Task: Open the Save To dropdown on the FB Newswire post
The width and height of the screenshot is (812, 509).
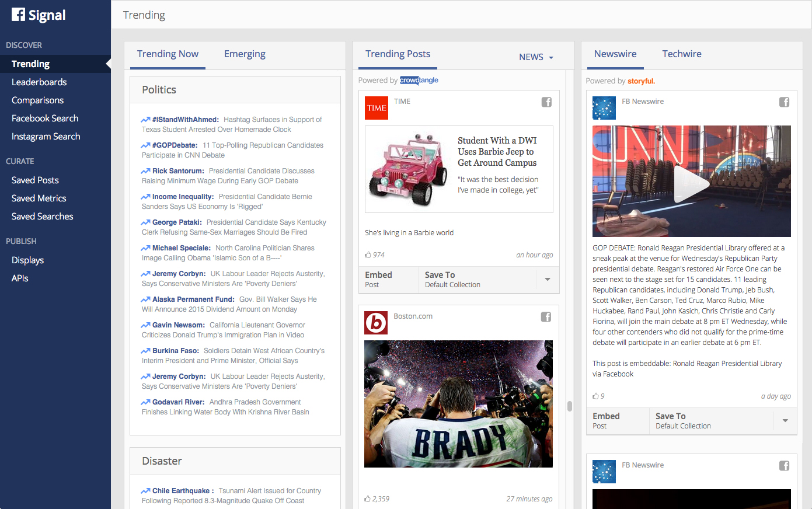Action: pos(785,421)
